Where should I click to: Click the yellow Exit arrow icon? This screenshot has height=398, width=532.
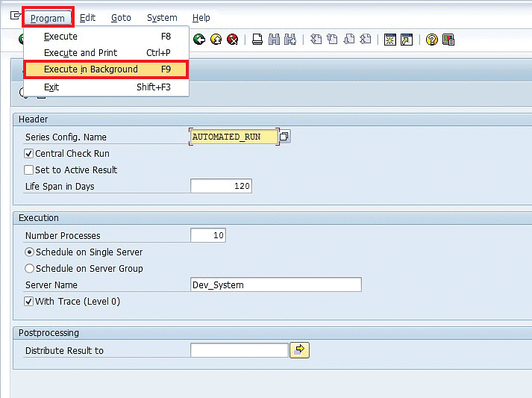click(x=216, y=40)
